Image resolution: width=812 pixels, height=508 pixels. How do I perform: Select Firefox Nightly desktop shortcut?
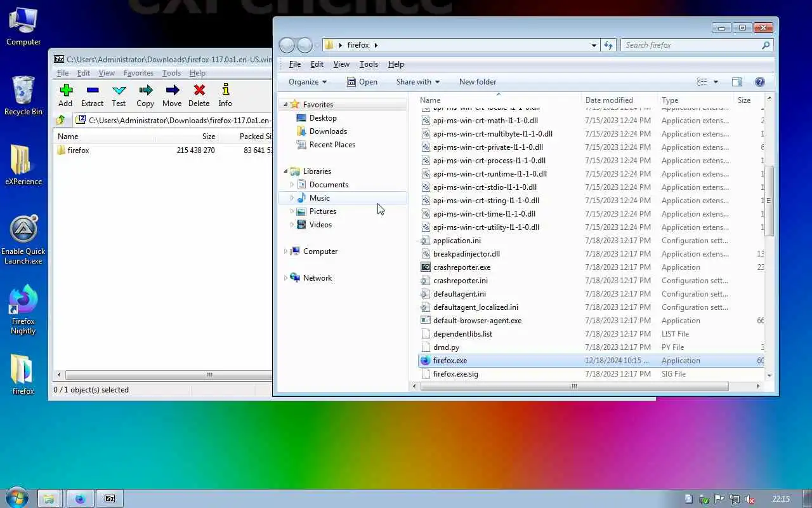(x=23, y=310)
